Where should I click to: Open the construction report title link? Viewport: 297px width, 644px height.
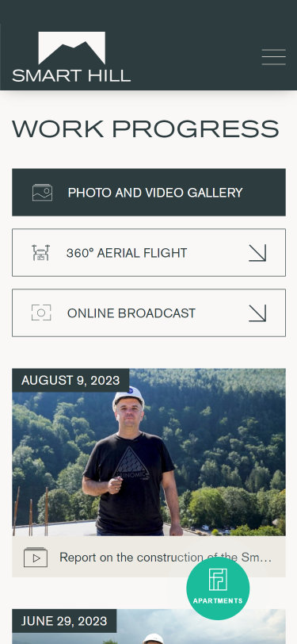pos(166,558)
